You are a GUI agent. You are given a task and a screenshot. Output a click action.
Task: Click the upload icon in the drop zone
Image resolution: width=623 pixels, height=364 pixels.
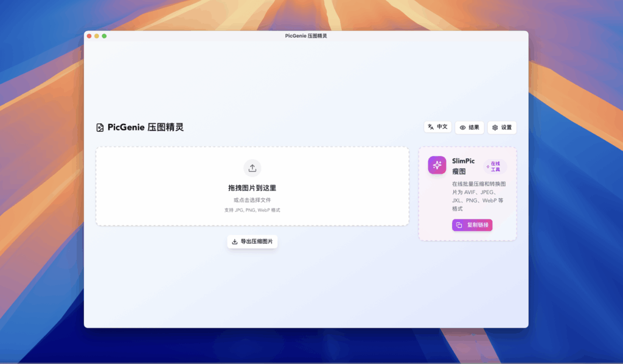pyautogui.click(x=252, y=168)
